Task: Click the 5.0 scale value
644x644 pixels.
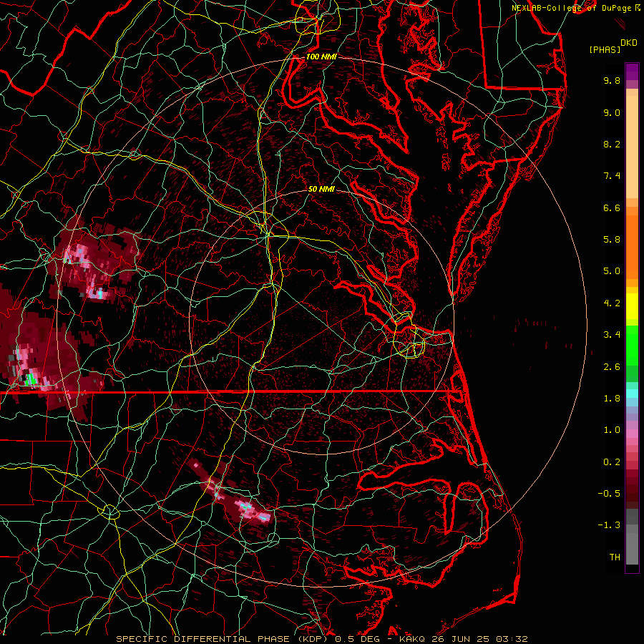Action: pos(612,271)
